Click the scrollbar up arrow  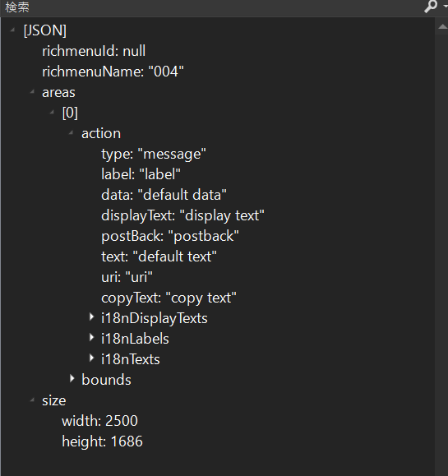442,27
